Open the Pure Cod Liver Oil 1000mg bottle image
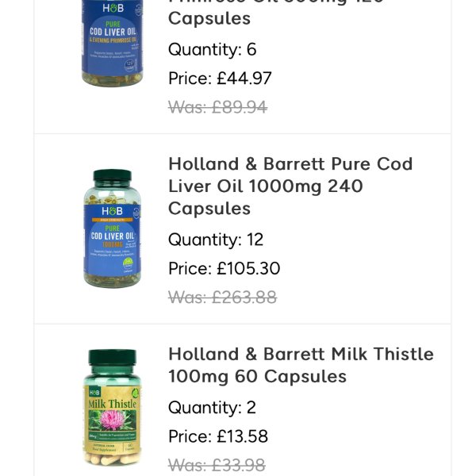 (x=112, y=228)
